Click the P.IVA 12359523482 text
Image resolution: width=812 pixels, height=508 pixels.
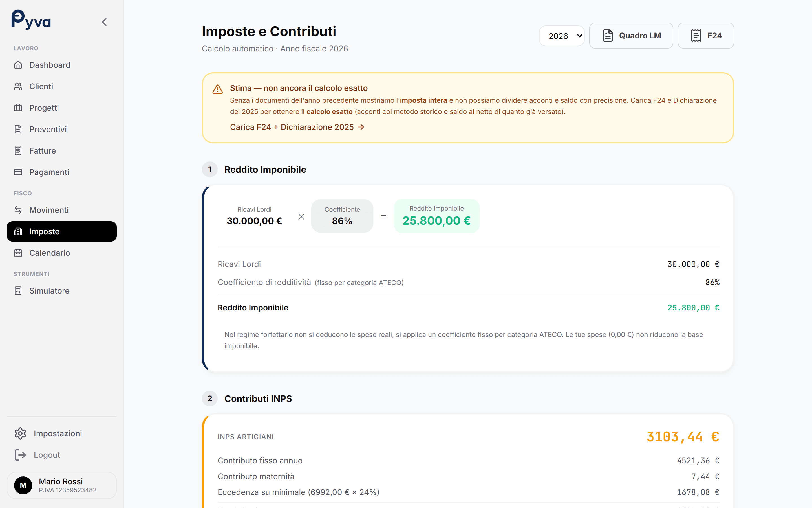pyautogui.click(x=67, y=490)
